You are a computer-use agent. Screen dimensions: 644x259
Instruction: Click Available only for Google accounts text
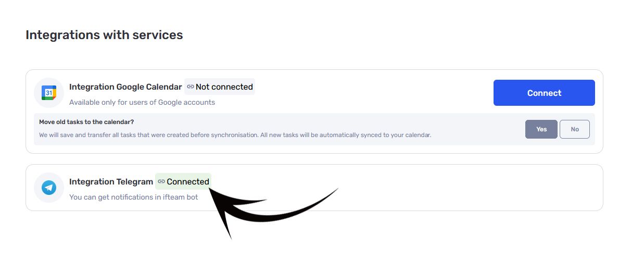coord(142,102)
